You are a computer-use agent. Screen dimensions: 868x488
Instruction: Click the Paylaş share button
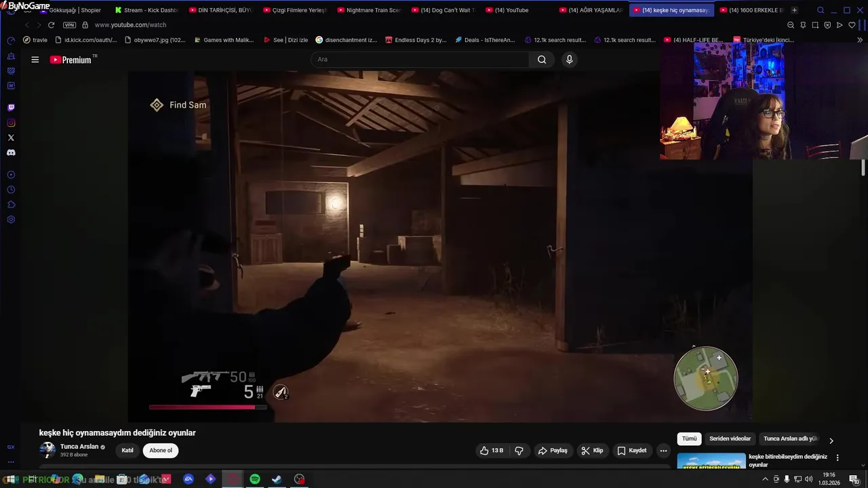(x=553, y=451)
